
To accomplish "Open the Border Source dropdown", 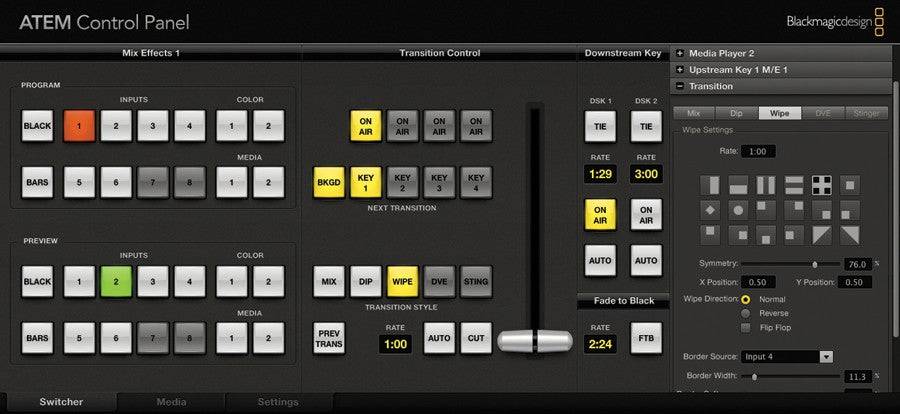I will pos(787,357).
